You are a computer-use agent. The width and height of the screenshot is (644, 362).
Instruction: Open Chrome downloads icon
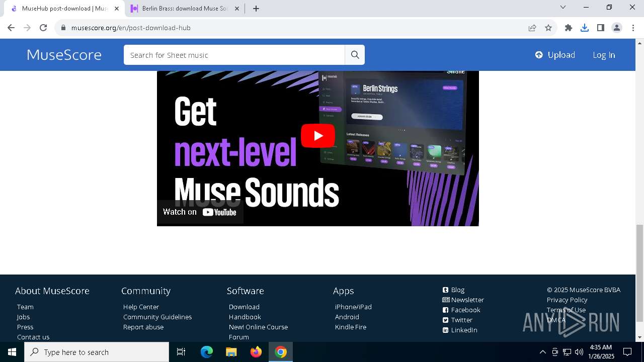[x=585, y=28]
